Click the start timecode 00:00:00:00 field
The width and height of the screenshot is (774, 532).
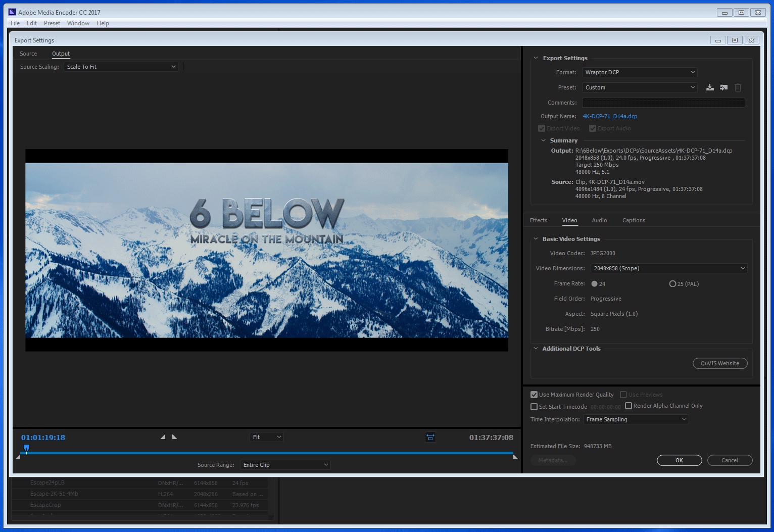(606, 407)
